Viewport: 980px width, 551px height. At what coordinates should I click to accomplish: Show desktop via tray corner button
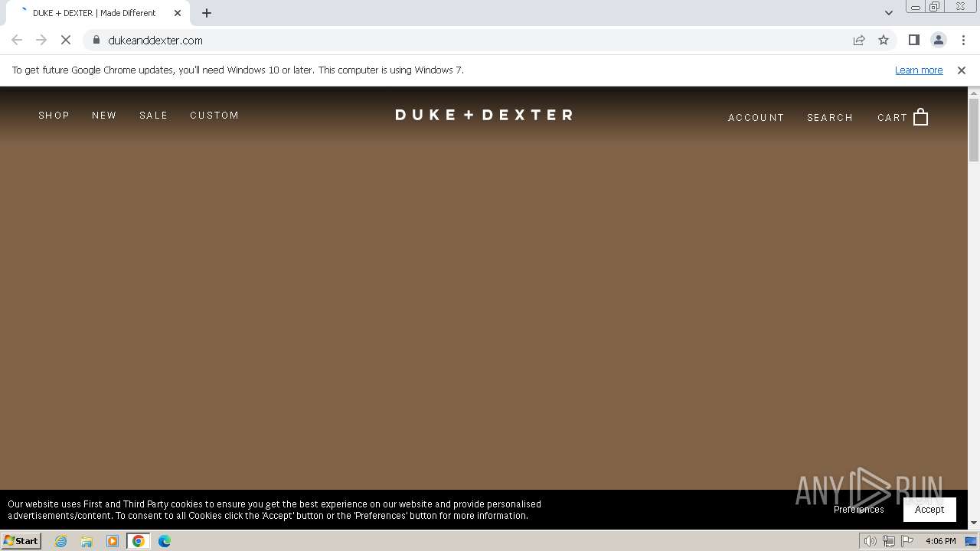tap(971, 541)
